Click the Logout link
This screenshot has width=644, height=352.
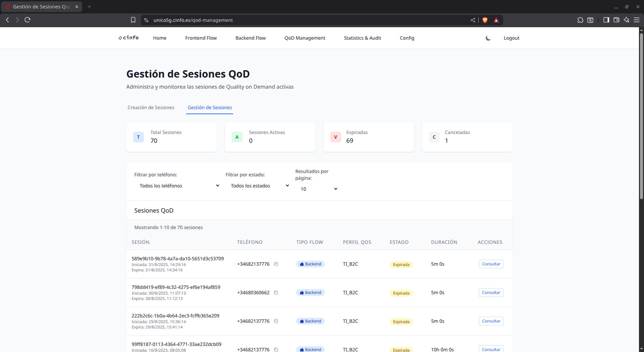coord(511,38)
